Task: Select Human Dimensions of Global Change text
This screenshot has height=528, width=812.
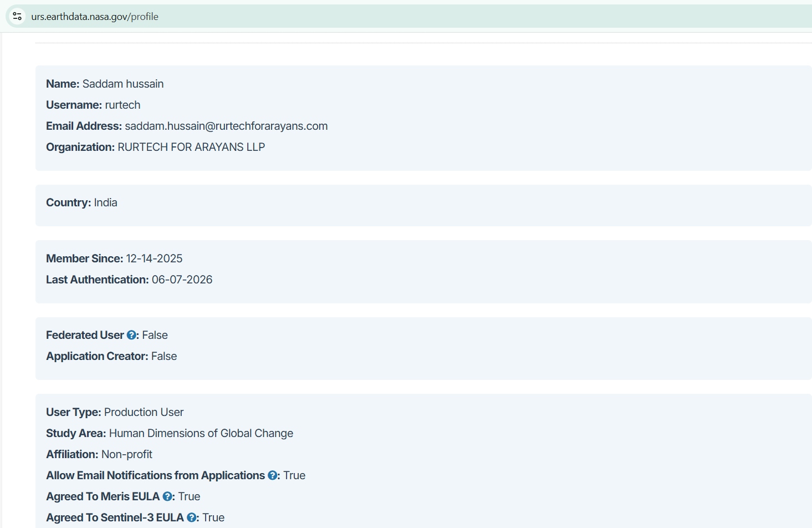Action: (x=201, y=433)
